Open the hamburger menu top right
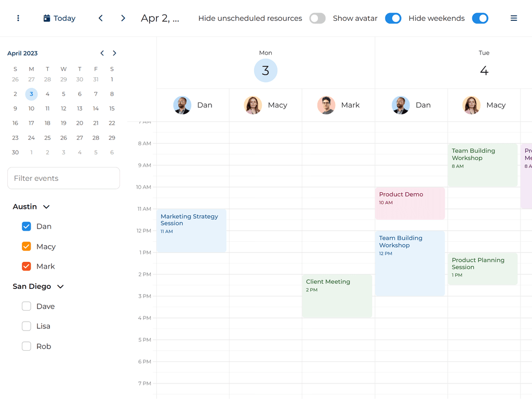The width and height of the screenshot is (532, 399). click(x=514, y=18)
